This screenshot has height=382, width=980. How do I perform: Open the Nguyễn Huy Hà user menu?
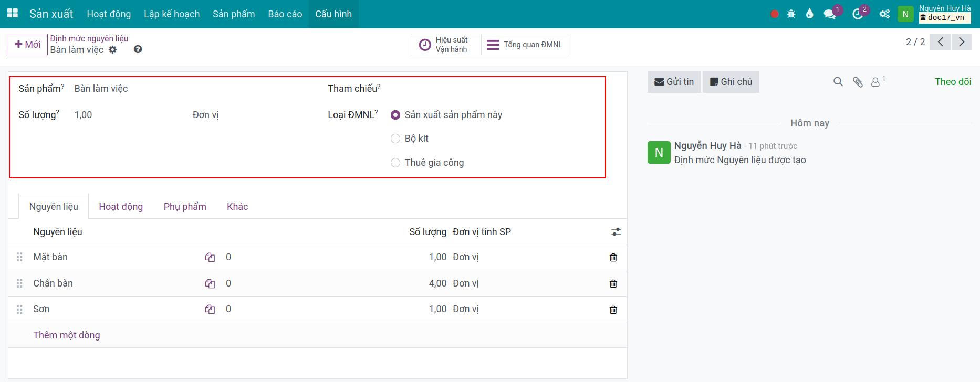coord(935,14)
